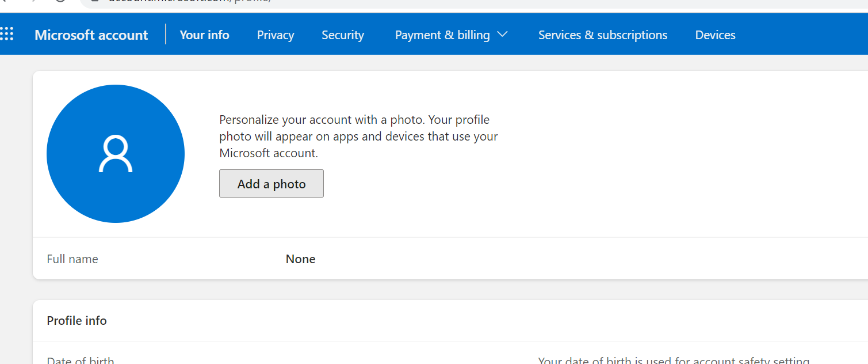Screen dimensions: 868x364
Task: Go to the Your info tab
Action: (x=204, y=35)
